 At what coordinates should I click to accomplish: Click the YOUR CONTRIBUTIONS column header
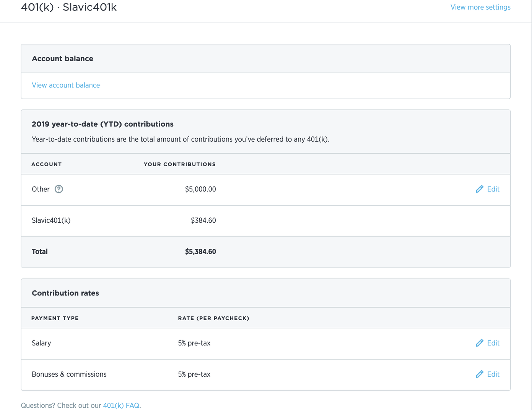pyautogui.click(x=180, y=164)
